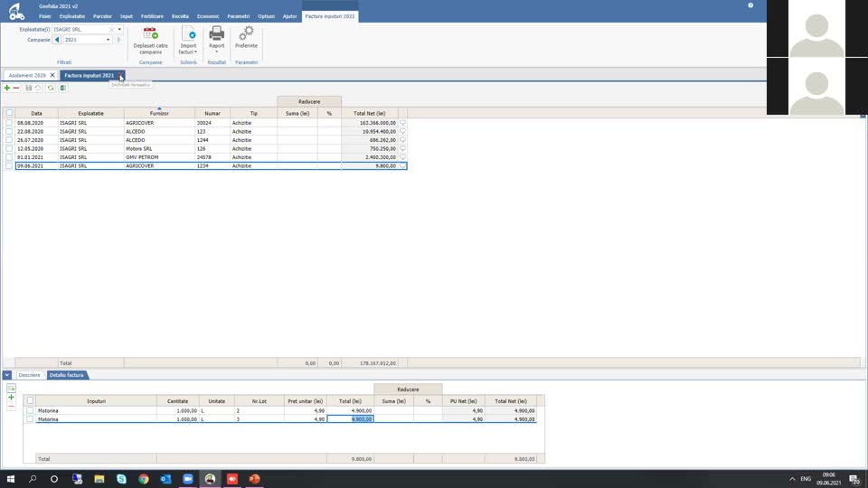Check the Motorina lot 2 row

[x=30, y=410]
